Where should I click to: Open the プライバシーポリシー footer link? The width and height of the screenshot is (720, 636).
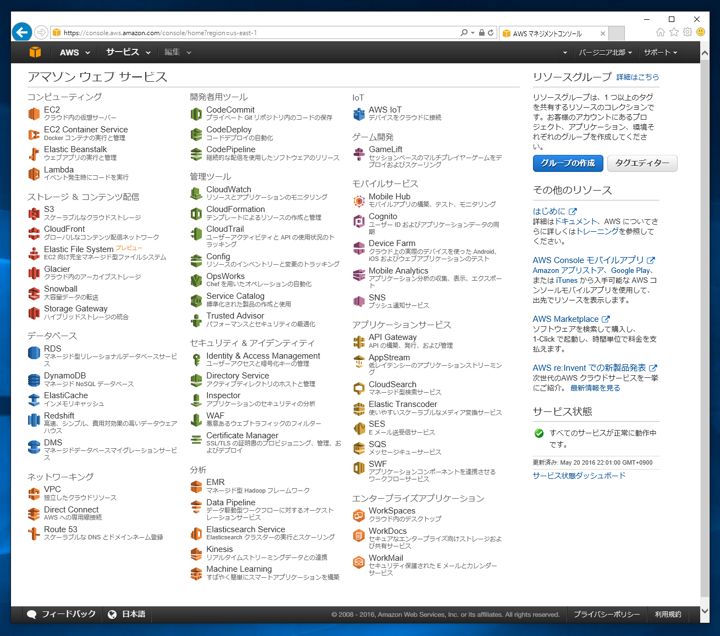606,614
